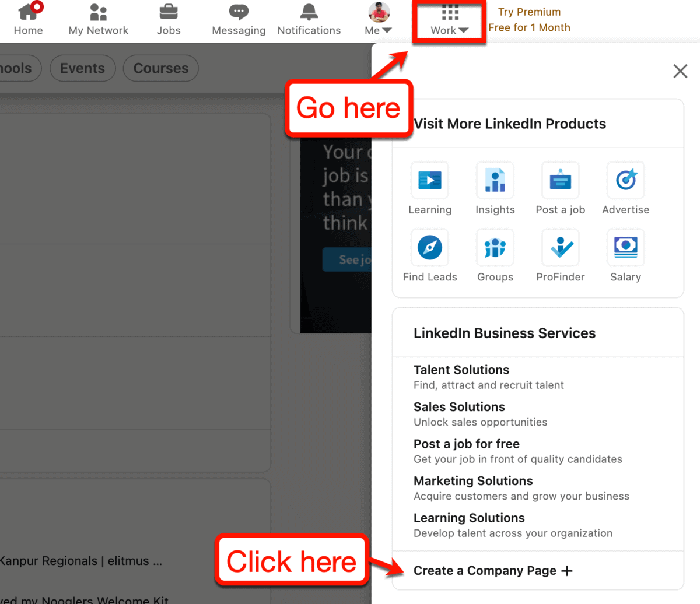Open the Groups product icon

(495, 248)
